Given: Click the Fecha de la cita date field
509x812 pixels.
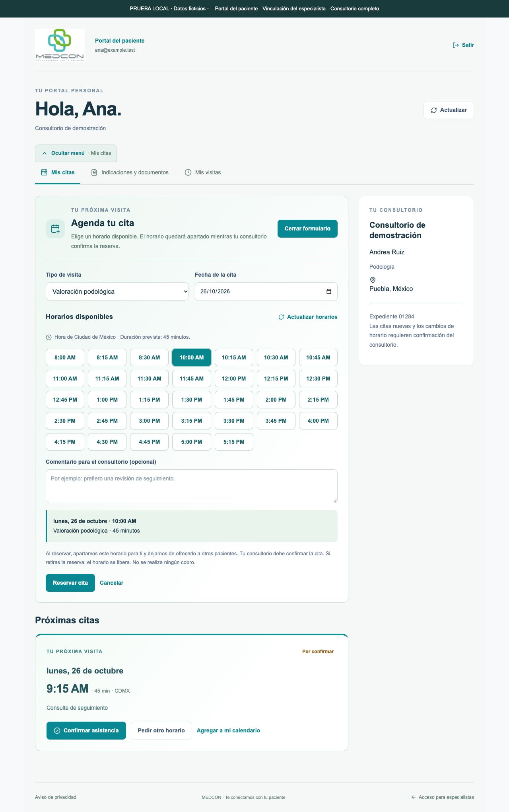Looking at the screenshot, I should 266,291.
